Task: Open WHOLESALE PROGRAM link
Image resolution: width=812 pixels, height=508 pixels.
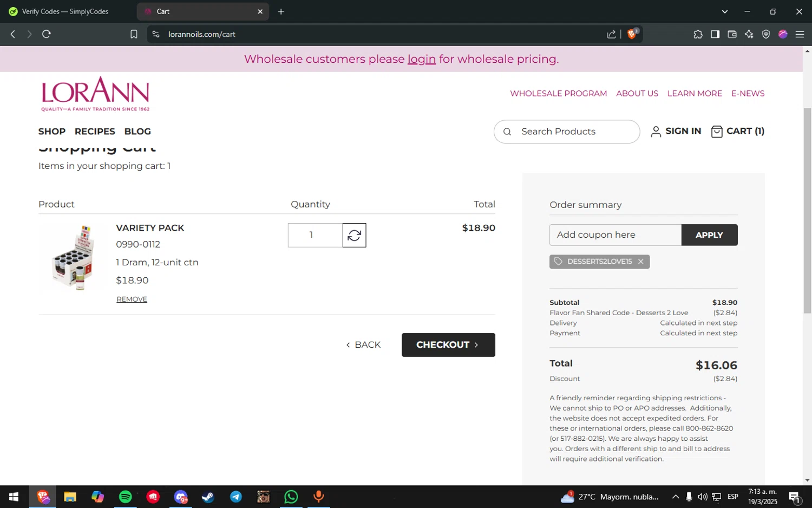Action: [x=558, y=94]
